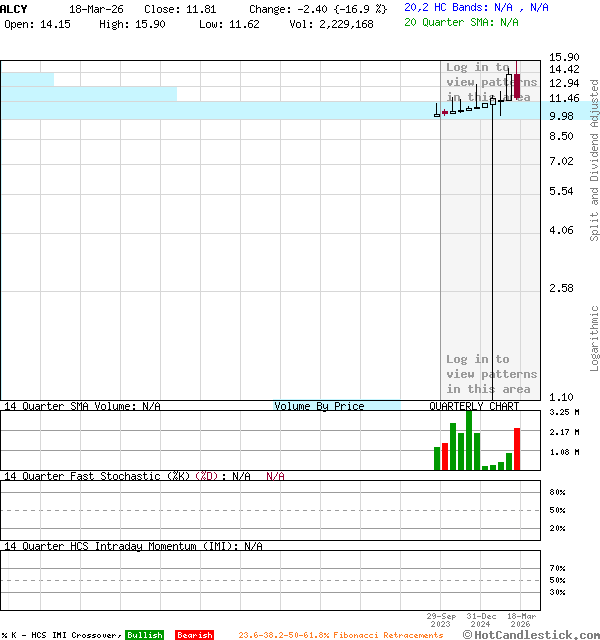This screenshot has width=600, height=640.
Task: Click the red Bearish legend badge
Action: 194,635
